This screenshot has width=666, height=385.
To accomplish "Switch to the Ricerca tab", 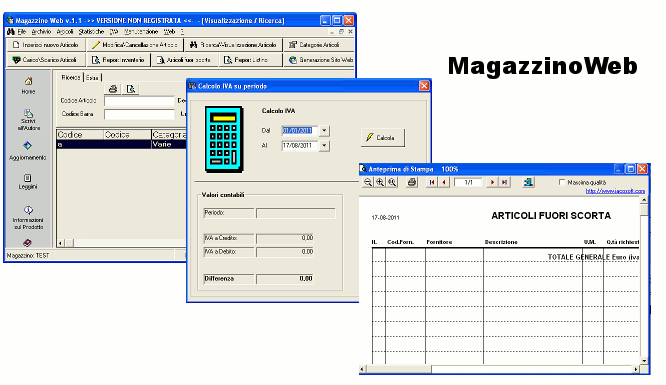I will click(71, 77).
